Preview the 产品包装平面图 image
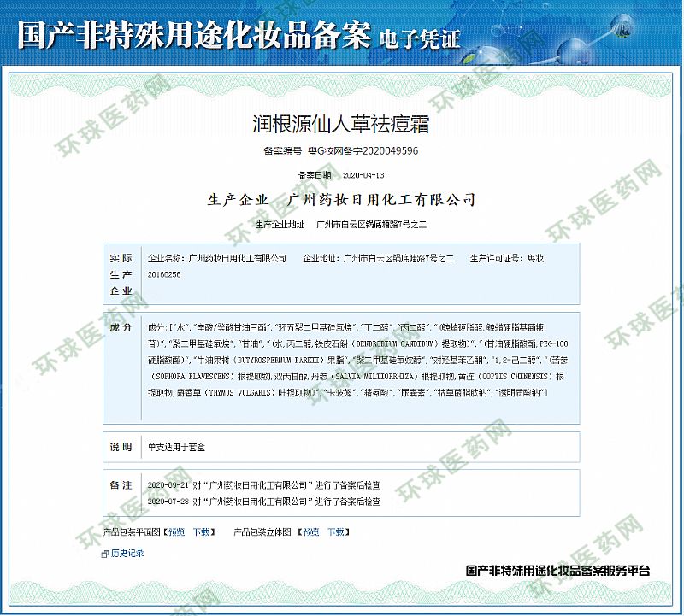The width and height of the screenshot is (684, 616). pos(176,531)
